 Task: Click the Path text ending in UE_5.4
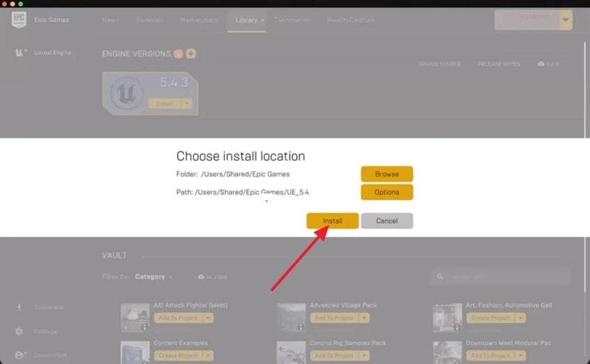[252, 192]
